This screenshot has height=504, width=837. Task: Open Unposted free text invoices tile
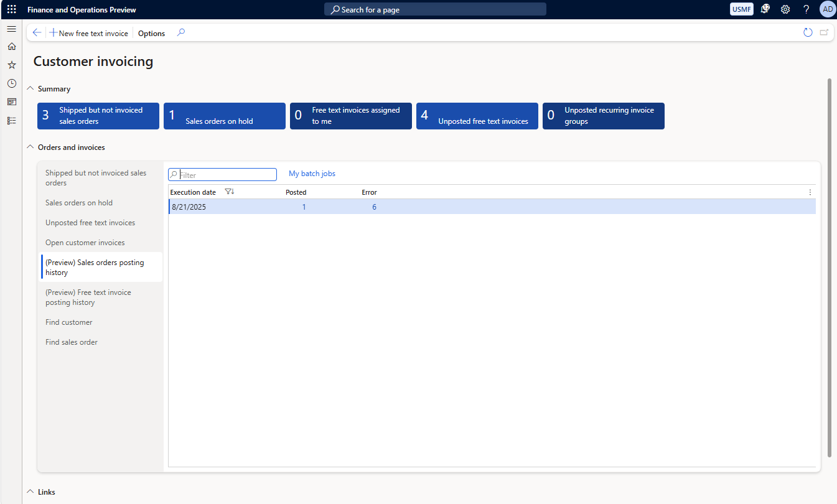click(477, 116)
